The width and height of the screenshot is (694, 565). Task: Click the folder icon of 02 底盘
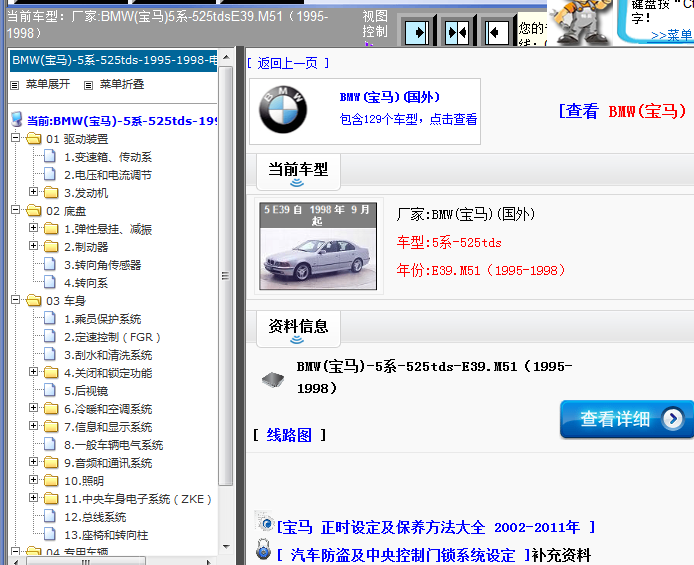[x=34, y=211]
